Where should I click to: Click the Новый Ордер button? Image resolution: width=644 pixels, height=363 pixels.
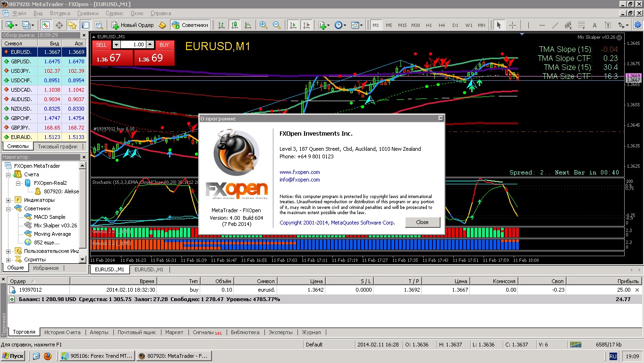[133, 25]
